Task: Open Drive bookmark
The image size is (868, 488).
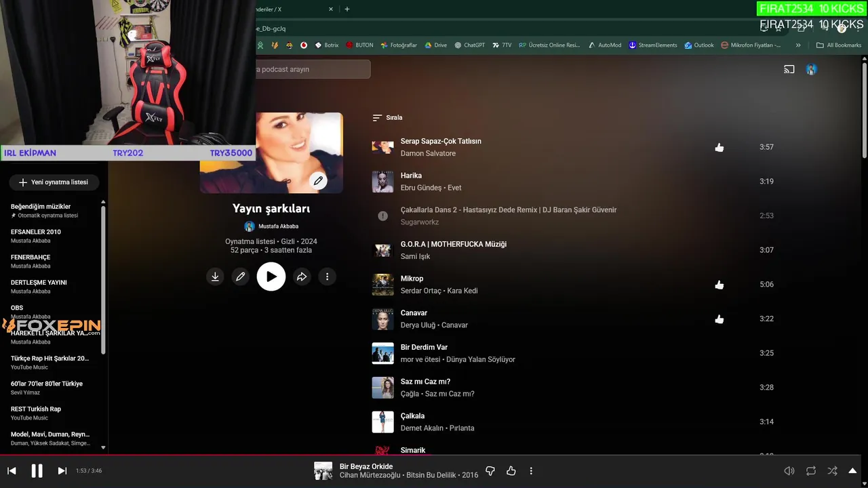Action: pyautogui.click(x=436, y=45)
